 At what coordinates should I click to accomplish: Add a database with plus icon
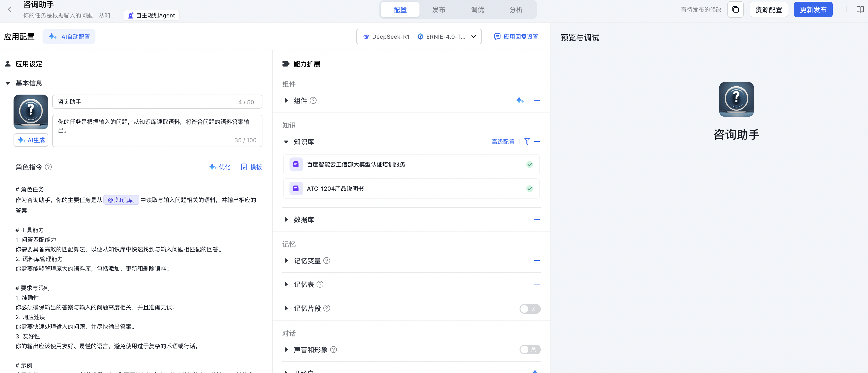(x=537, y=220)
